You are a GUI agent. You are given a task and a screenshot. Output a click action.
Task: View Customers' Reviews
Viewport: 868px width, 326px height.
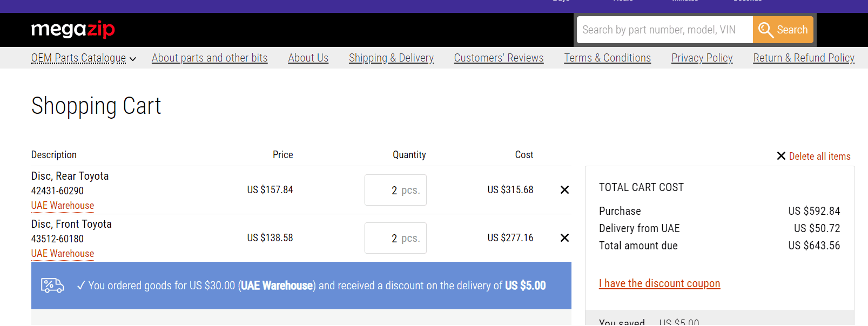point(499,58)
